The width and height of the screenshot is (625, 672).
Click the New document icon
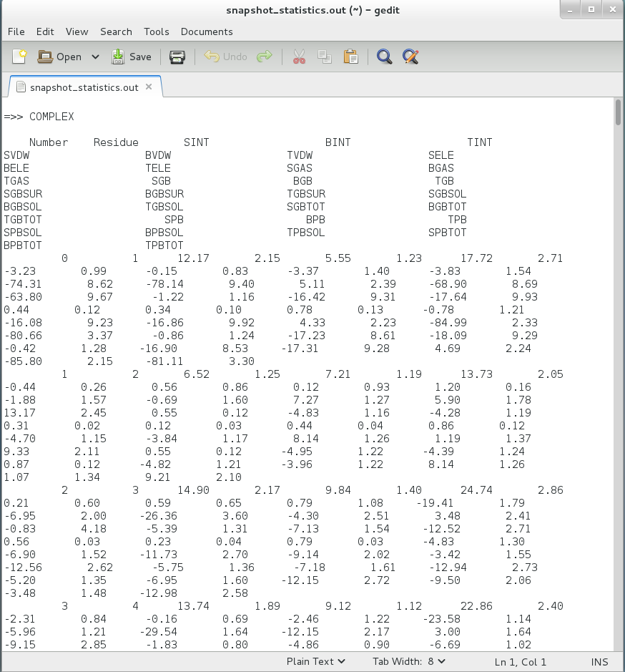point(19,57)
